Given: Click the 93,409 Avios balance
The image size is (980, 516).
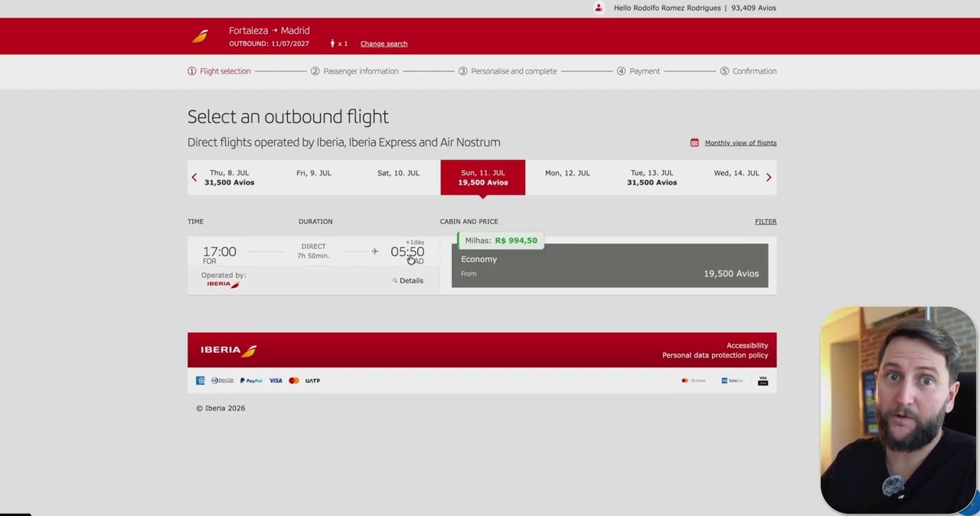Looking at the screenshot, I should tap(753, 8).
